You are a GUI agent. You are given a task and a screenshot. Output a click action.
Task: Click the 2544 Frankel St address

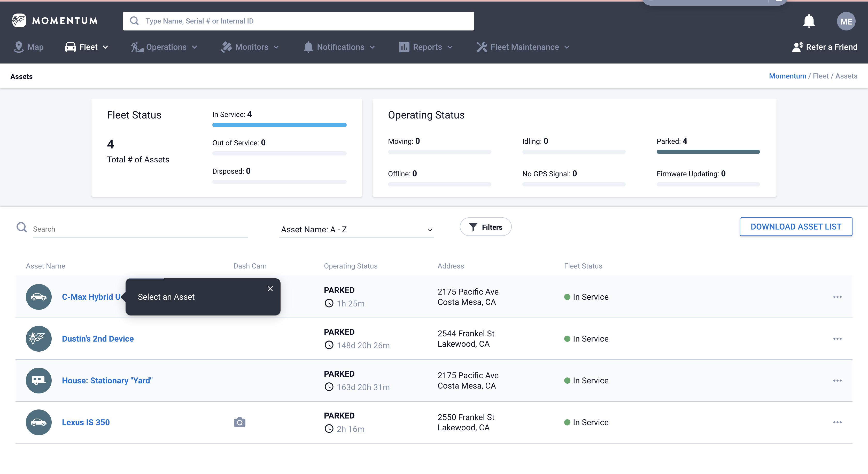coord(466,339)
